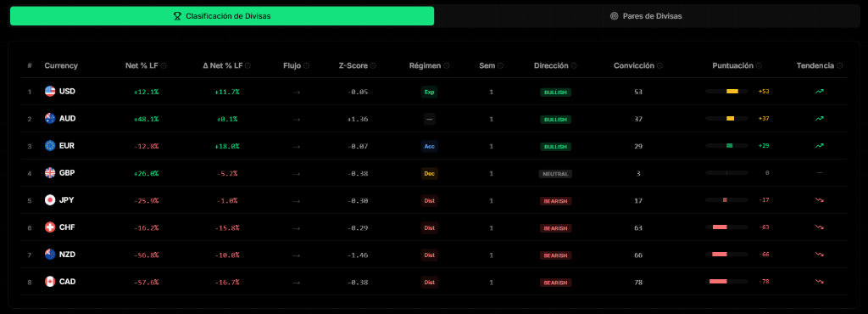
Task: Click the USD Net % LF value +12.1%
Action: pos(146,92)
